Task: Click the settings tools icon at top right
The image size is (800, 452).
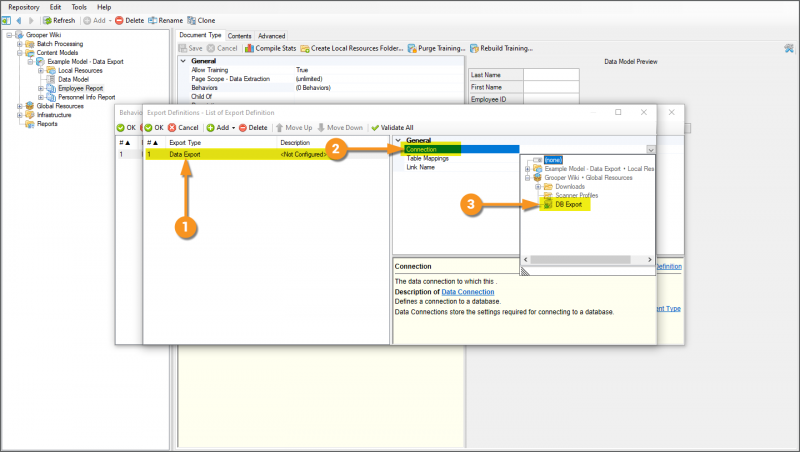Action: pos(789,48)
